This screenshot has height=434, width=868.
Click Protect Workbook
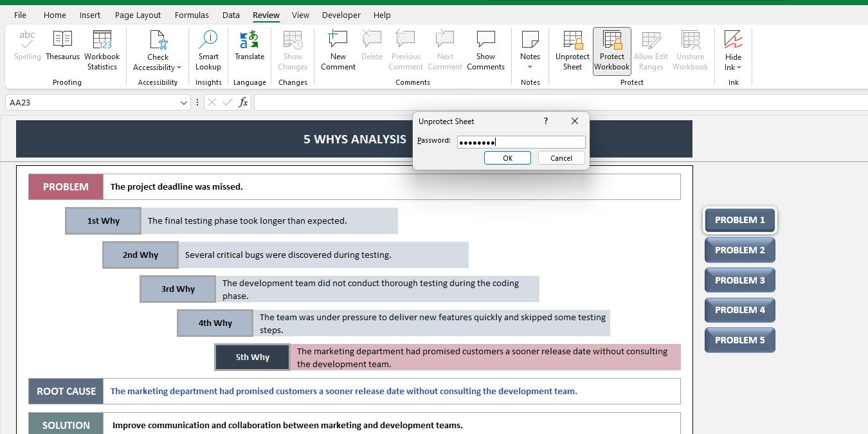612,51
